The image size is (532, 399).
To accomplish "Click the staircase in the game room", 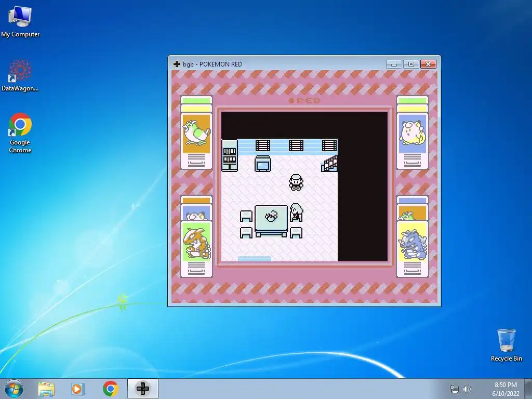I will pyautogui.click(x=329, y=164).
